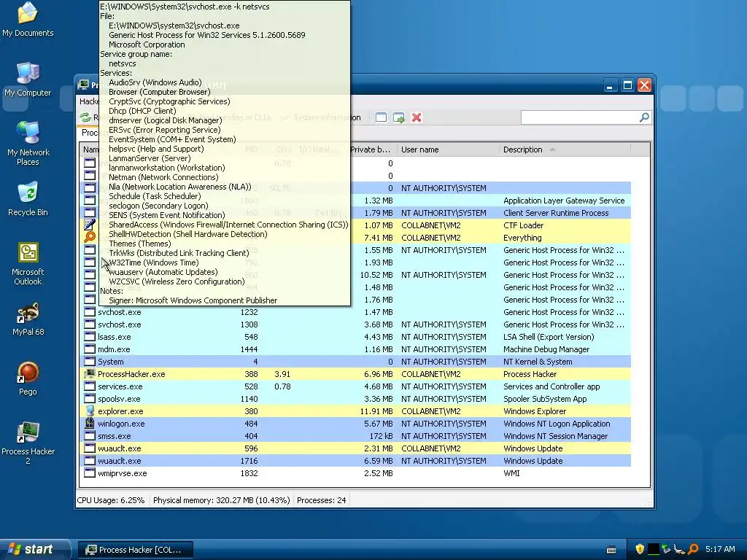Select Microsoft Outlook desktop icon

coord(28,264)
